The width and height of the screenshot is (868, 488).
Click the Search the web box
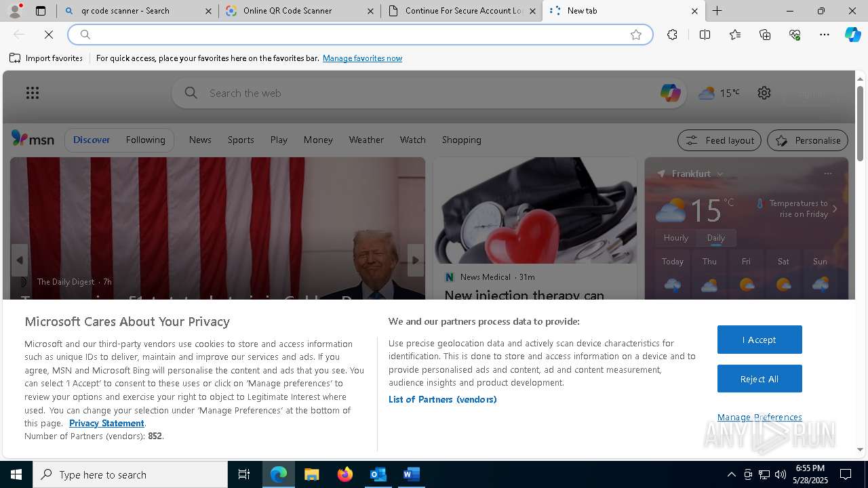429,93
